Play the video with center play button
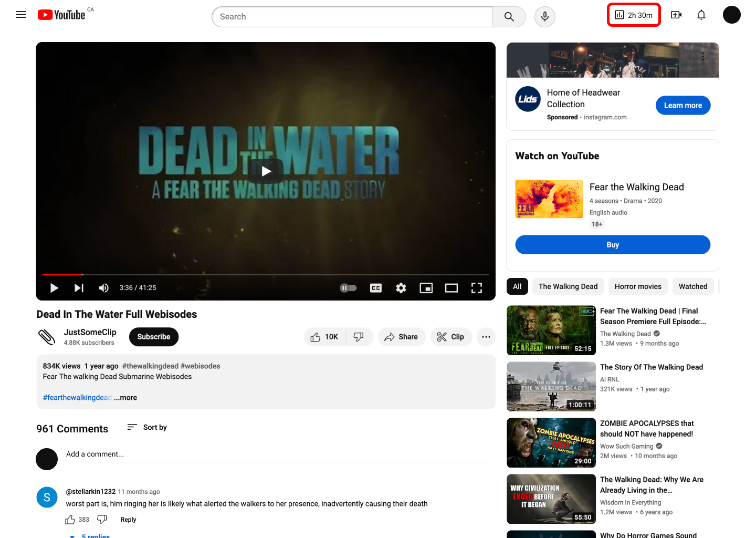 click(x=266, y=171)
